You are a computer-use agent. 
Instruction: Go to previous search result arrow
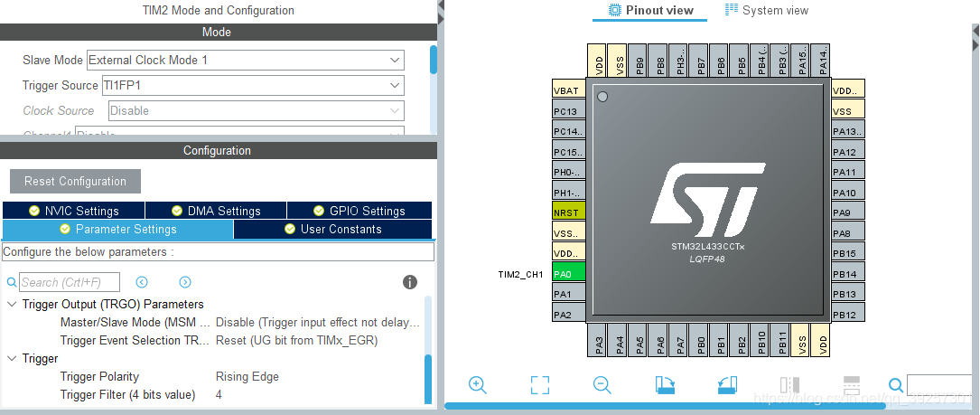(142, 282)
